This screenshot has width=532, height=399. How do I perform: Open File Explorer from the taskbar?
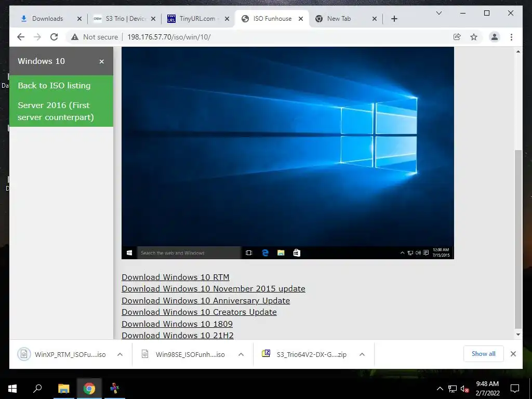click(63, 389)
